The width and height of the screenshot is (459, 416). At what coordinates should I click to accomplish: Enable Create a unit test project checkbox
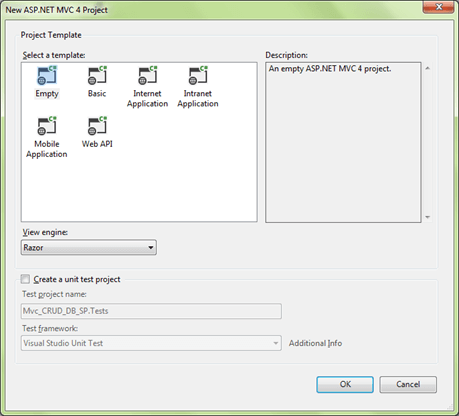tap(25, 279)
